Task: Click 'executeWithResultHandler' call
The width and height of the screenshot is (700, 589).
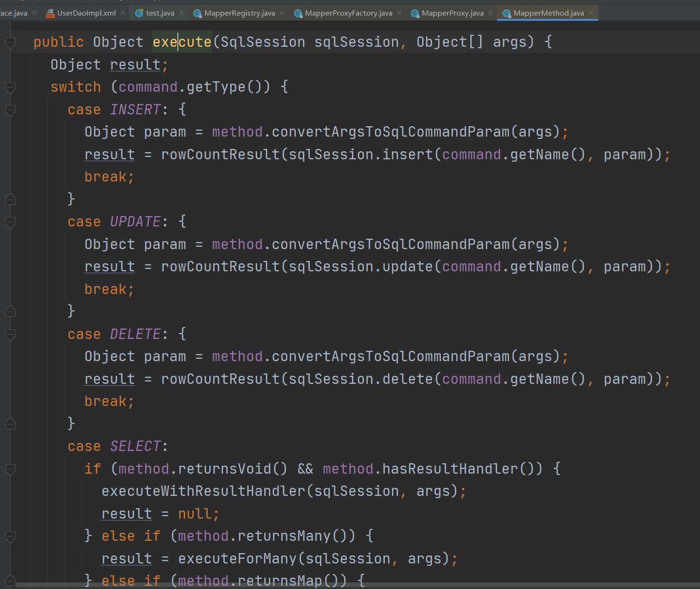Action: point(203,491)
